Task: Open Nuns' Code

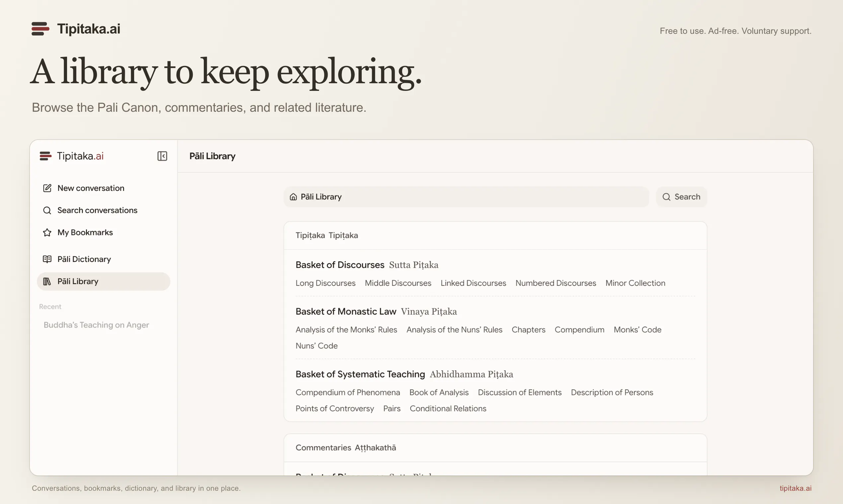Action: 317,346
